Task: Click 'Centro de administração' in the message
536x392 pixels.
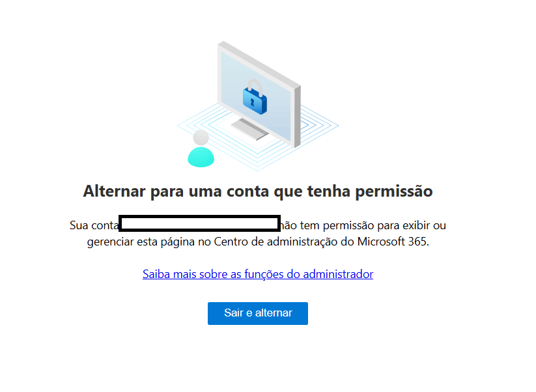Action: (271, 242)
